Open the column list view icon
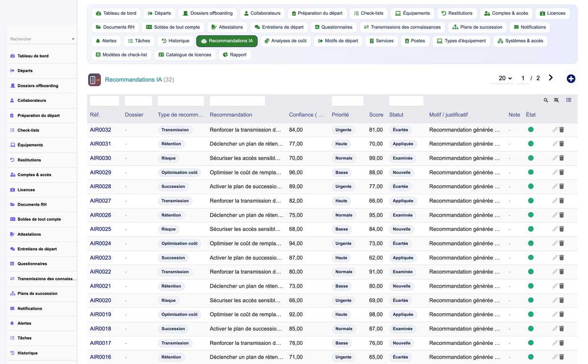This screenshot has width=588, height=364. [569, 100]
